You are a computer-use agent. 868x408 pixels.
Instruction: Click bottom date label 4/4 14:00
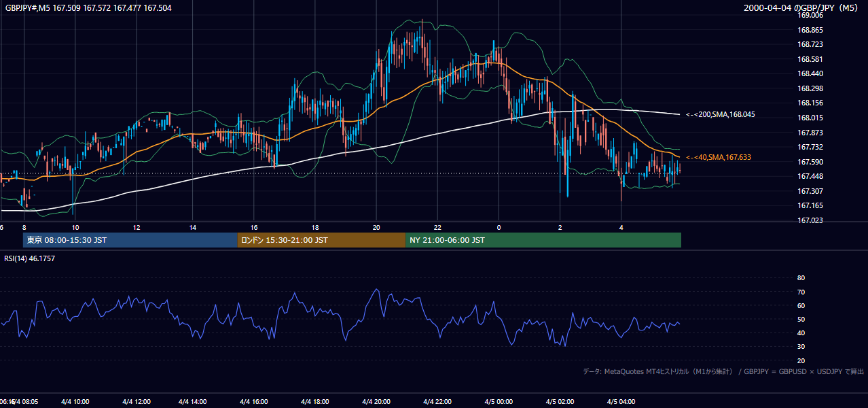(x=193, y=401)
